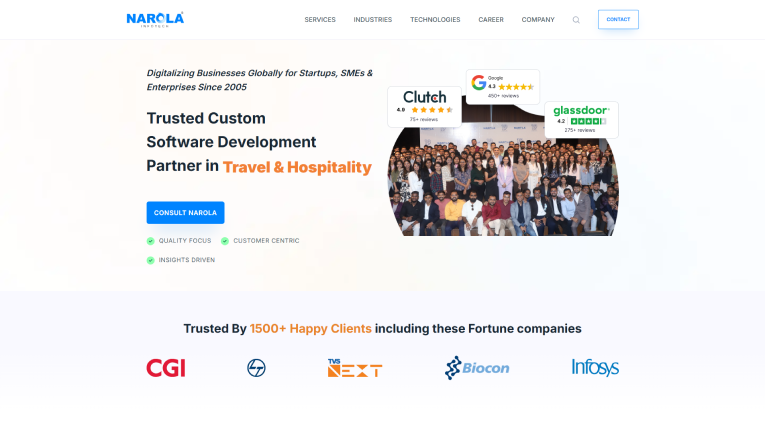Open the Company menu
The height and width of the screenshot is (433, 765).
(x=538, y=20)
